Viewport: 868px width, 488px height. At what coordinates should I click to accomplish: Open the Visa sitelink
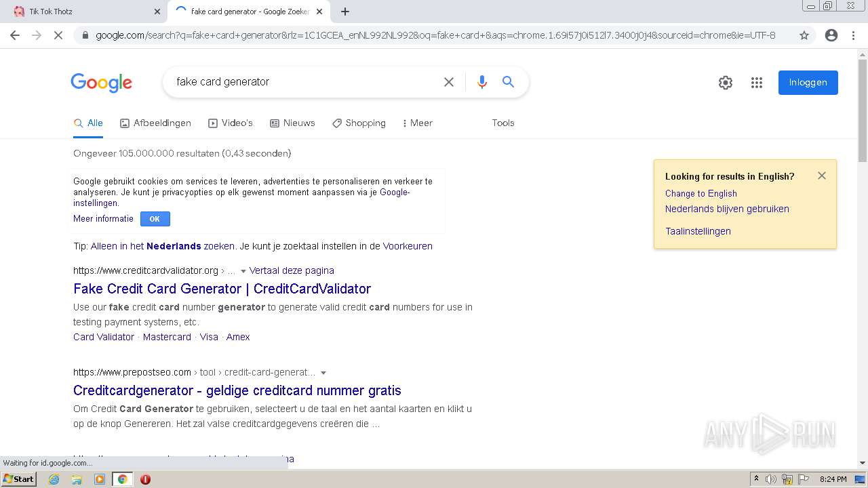[209, 337]
